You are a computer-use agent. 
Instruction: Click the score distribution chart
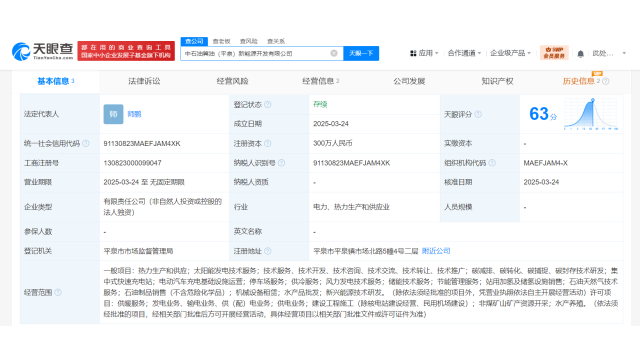point(591,114)
